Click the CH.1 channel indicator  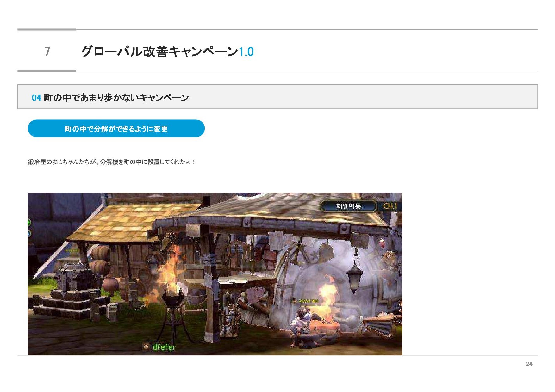(x=390, y=206)
